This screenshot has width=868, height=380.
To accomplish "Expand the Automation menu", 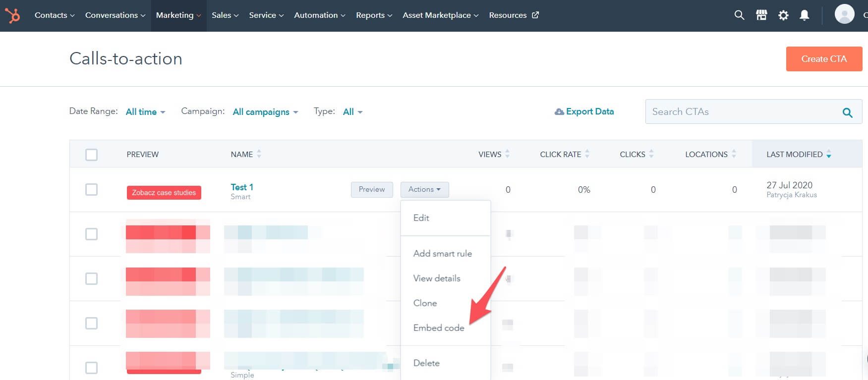I will [320, 15].
